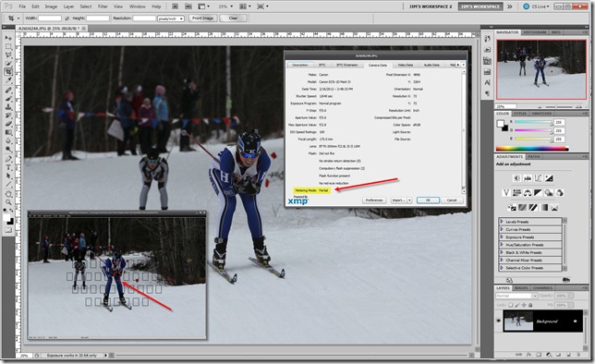Click Preferences button in file info dialog
The image size is (595, 364).
click(374, 200)
